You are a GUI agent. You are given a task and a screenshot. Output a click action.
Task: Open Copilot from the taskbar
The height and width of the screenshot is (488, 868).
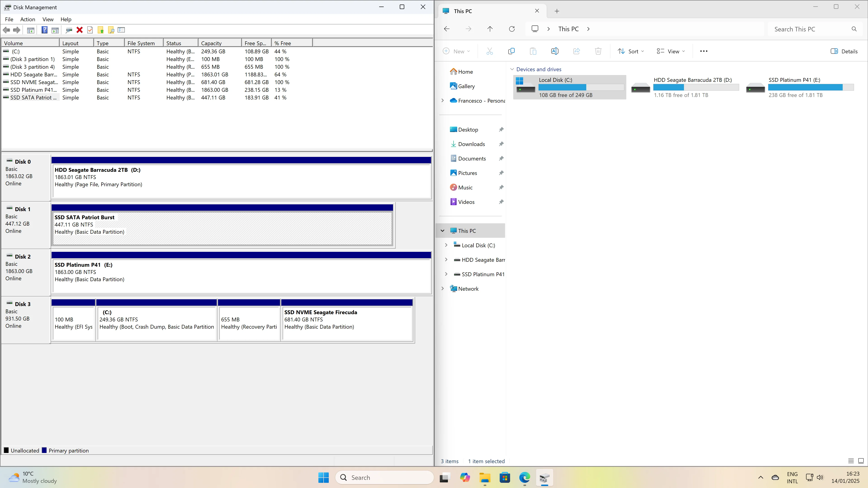[465, 478]
